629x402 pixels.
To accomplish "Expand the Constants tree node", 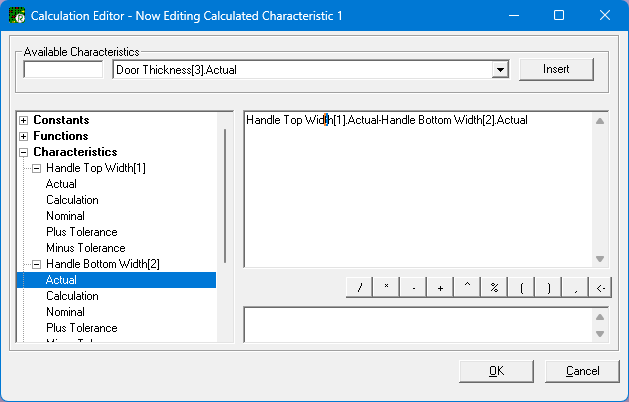I will tap(23, 120).
